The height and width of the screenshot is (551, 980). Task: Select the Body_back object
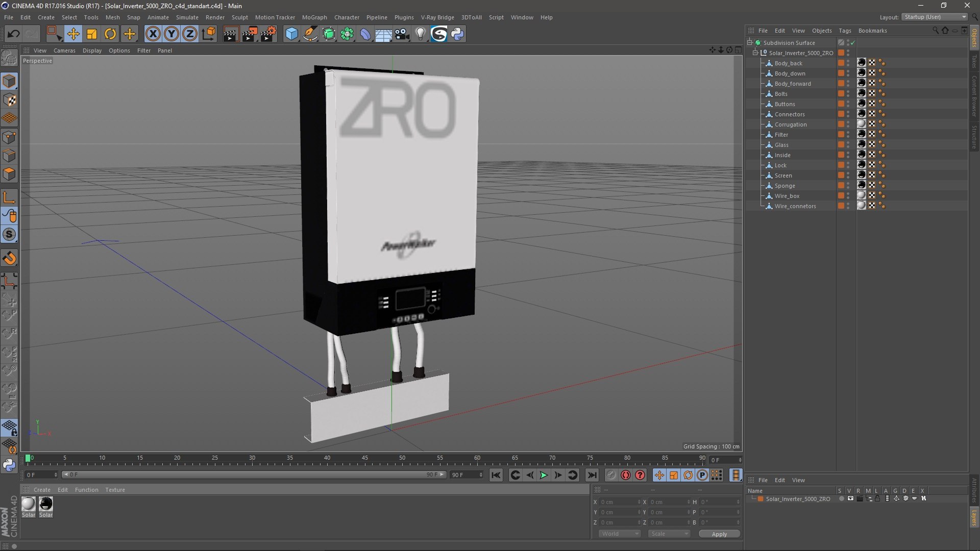[x=788, y=63]
